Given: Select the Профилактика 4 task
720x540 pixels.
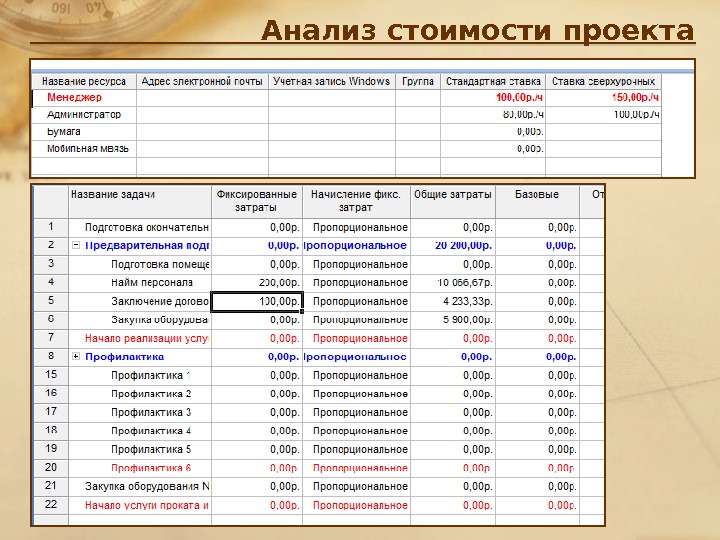Looking at the screenshot, I should click(x=151, y=431).
